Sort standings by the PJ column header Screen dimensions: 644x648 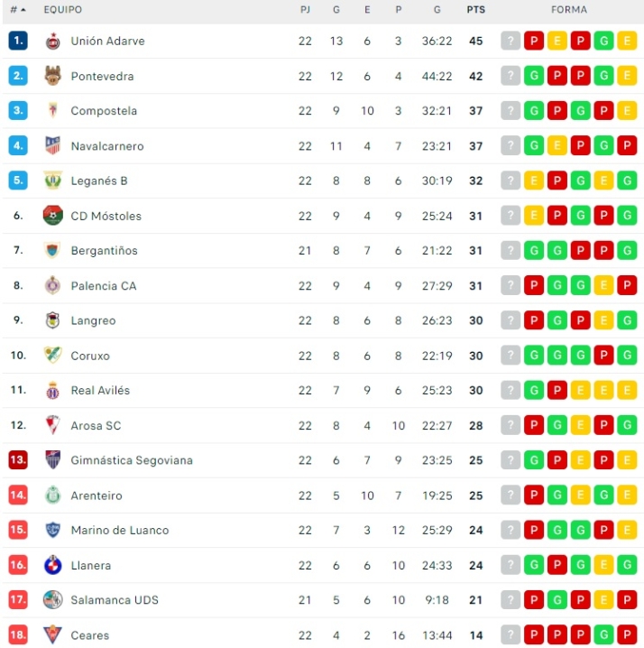click(x=305, y=10)
